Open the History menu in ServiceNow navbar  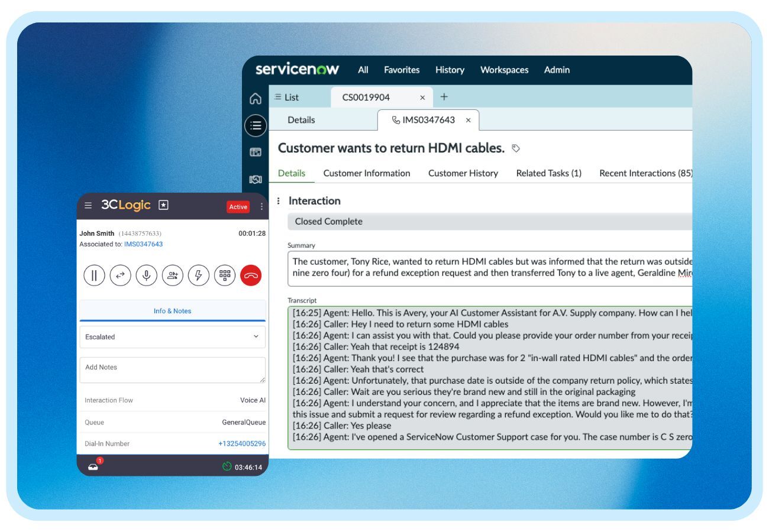click(x=450, y=70)
